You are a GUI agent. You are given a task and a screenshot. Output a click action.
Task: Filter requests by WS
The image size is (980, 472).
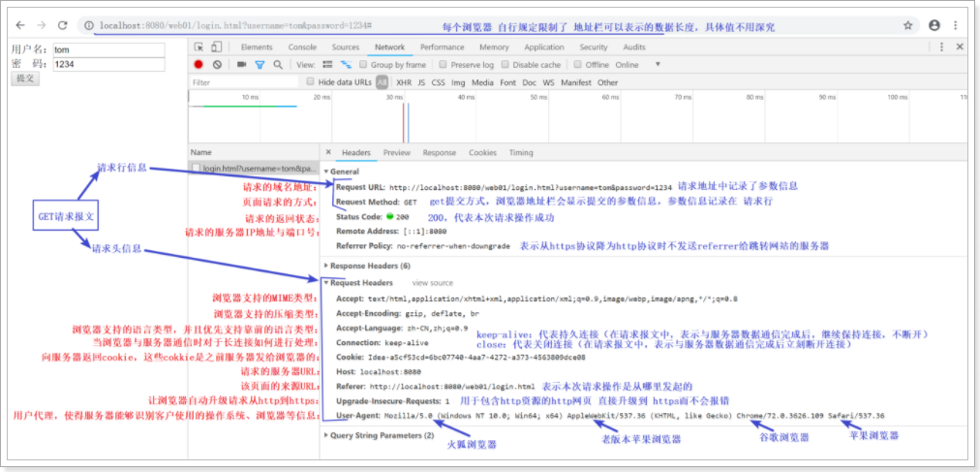[548, 81]
